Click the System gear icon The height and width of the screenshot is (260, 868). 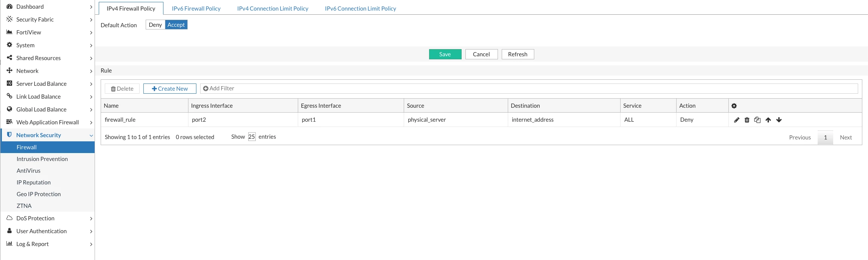click(9, 45)
